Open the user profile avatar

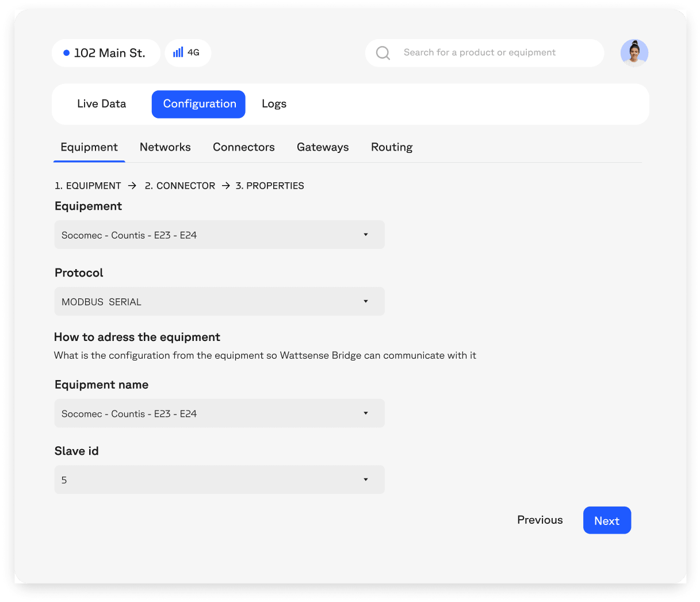[x=634, y=53]
